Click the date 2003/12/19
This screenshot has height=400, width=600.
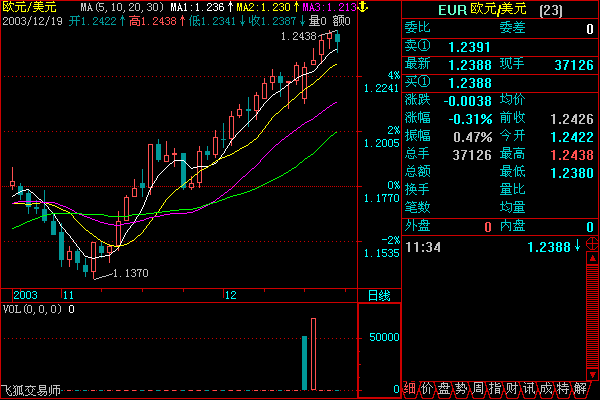[x=33, y=21]
